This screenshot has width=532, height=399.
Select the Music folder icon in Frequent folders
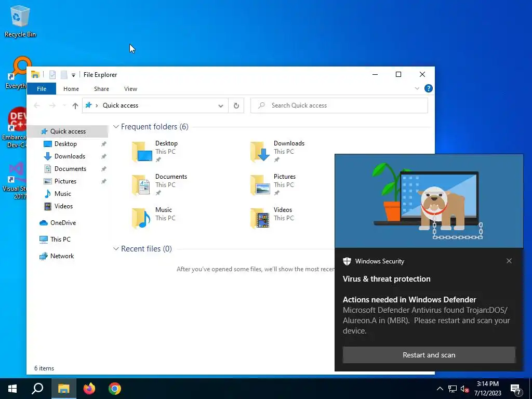pos(141,218)
